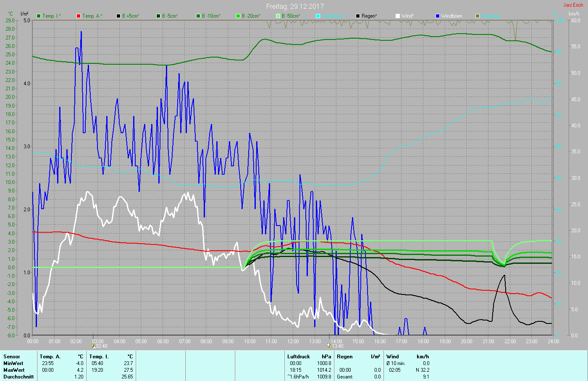Click the Wind column header in table
This screenshot has height=381, width=588.
392,357
